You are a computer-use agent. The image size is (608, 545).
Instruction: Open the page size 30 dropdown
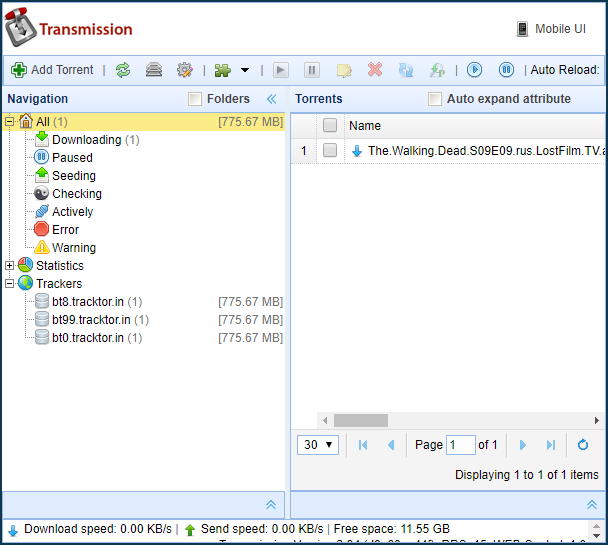(x=318, y=445)
